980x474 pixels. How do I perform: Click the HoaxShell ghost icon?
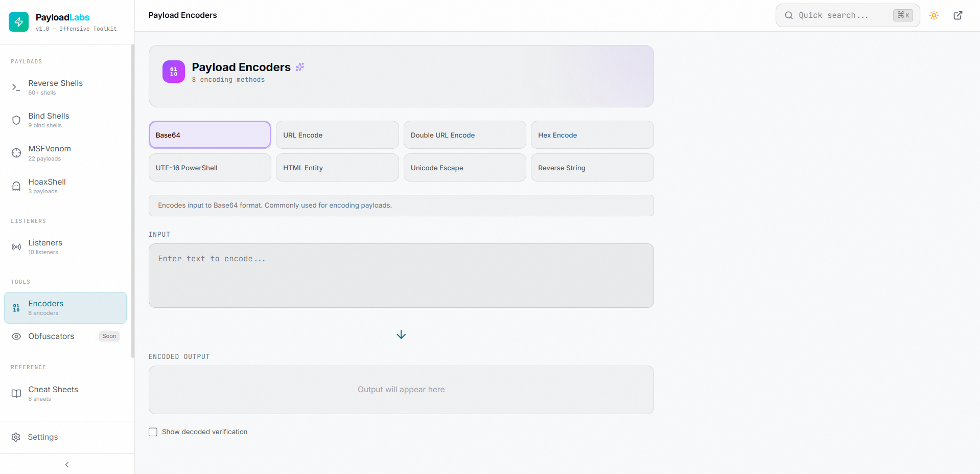tap(16, 186)
